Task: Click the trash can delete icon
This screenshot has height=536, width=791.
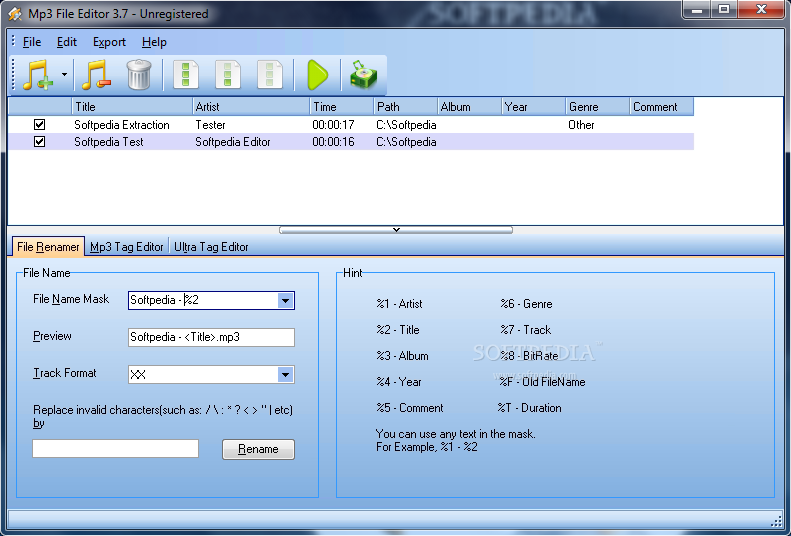Action: [x=139, y=75]
